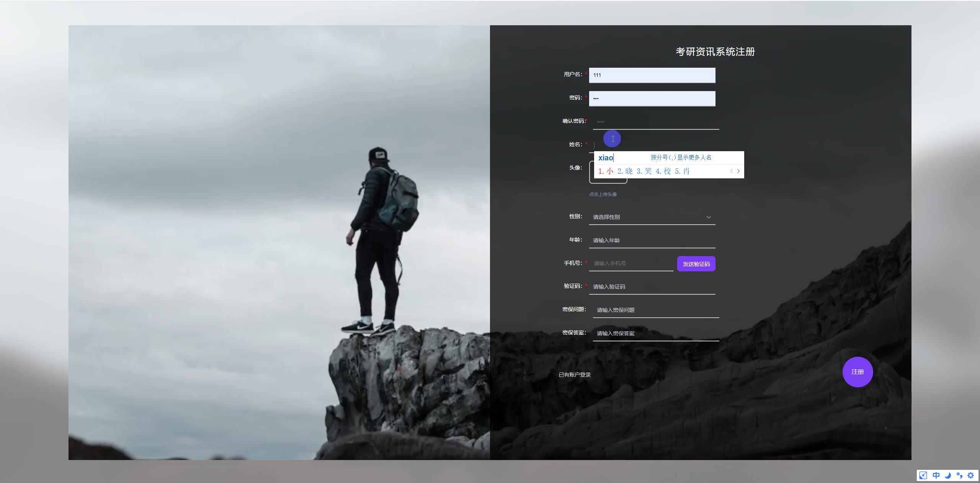
Task: Go to next candidate page arrow
Action: pyautogui.click(x=738, y=171)
